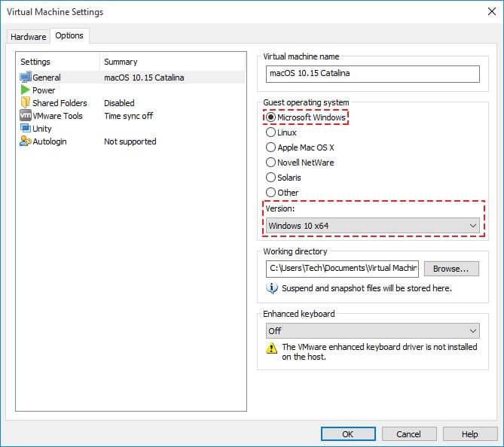Choose Apple Mac OS X radio button
The width and height of the screenshot is (504, 447).
[x=270, y=147]
